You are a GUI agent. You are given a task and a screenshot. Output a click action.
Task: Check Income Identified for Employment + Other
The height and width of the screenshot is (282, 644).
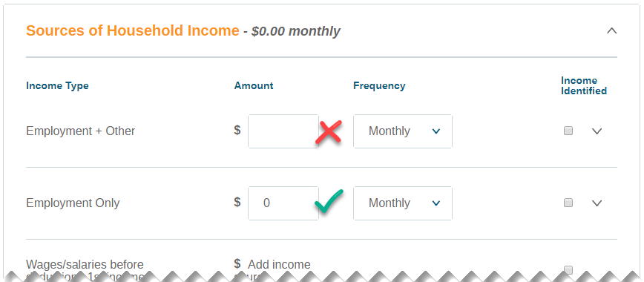pyautogui.click(x=568, y=131)
